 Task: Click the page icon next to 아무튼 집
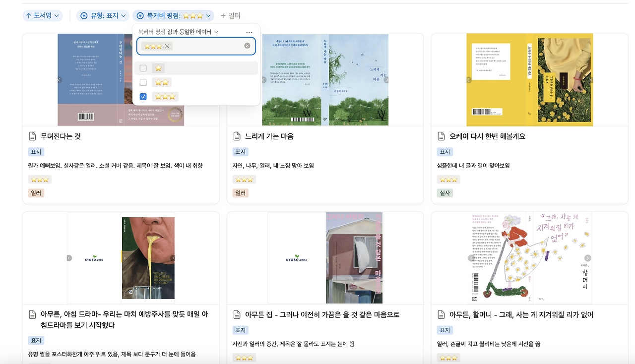(237, 314)
